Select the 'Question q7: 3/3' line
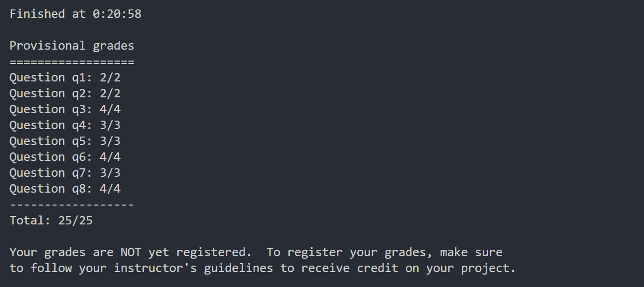 [x=65, y=173]
